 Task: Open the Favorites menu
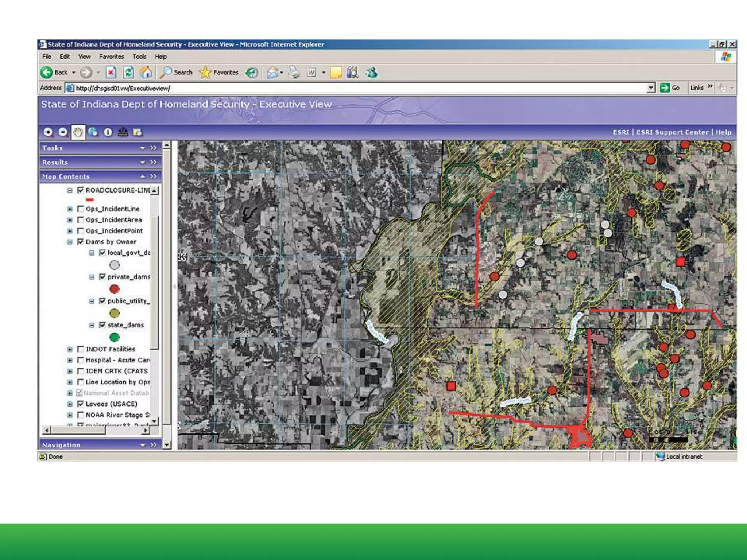tap(111, 57)
